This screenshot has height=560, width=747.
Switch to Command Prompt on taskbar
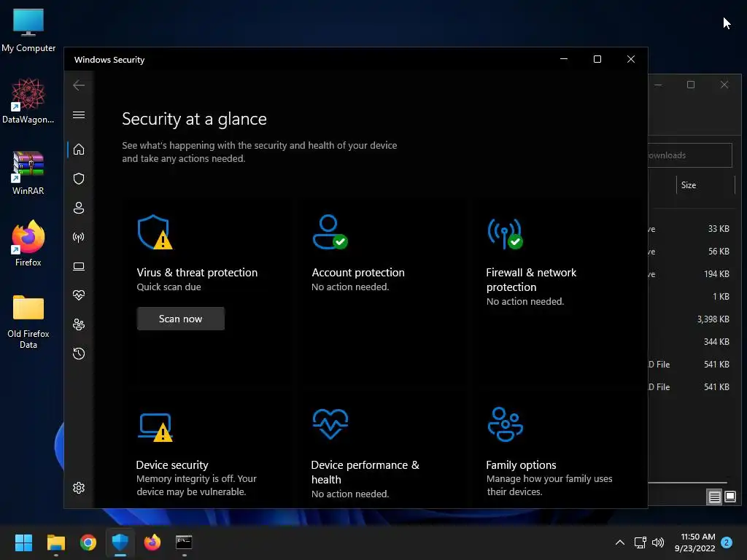tap(184, 542)
